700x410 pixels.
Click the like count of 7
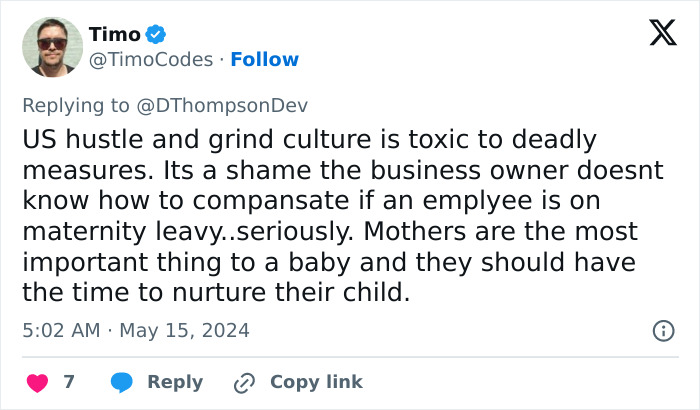click(69, 382)
